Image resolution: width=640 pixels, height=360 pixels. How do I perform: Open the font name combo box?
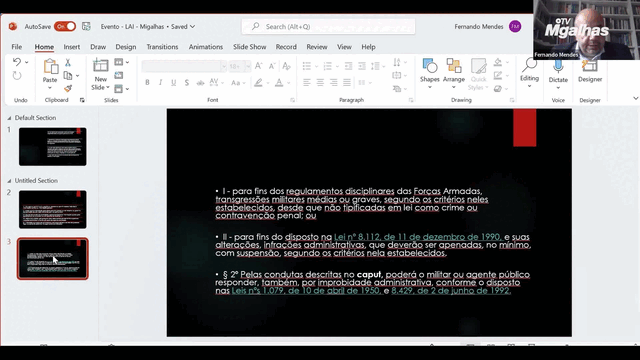click(184, 66)
